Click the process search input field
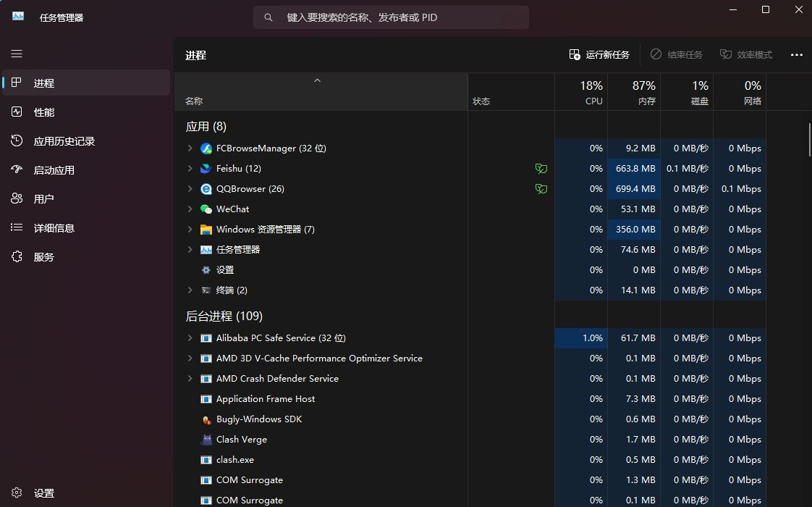The image size is (812, 507). point(391,17)
